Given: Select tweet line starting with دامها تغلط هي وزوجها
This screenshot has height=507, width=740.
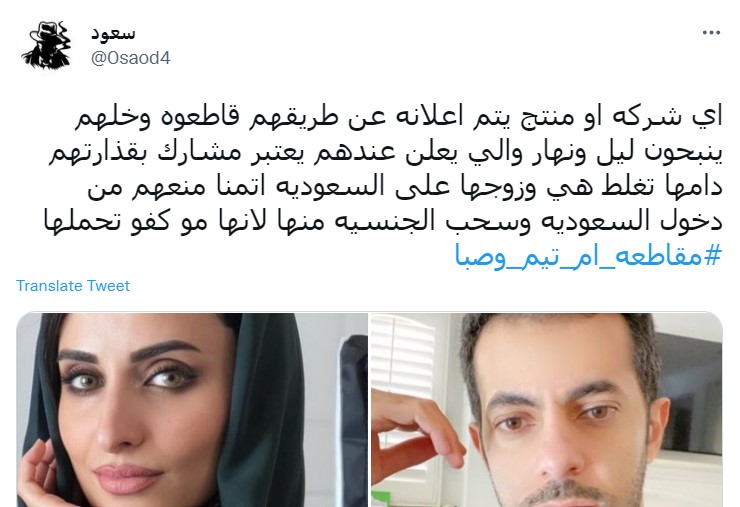Looking at the screenshot, I should pos(405,186).
